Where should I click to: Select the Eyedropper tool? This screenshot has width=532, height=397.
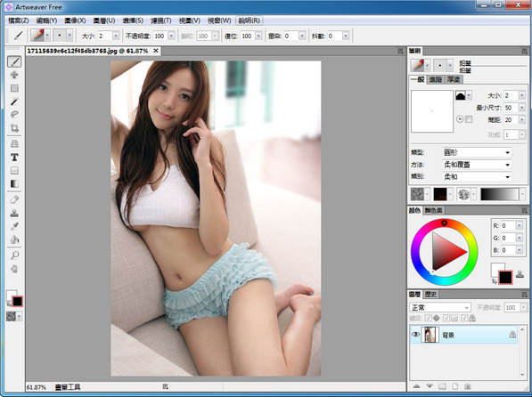pos(14,226)
